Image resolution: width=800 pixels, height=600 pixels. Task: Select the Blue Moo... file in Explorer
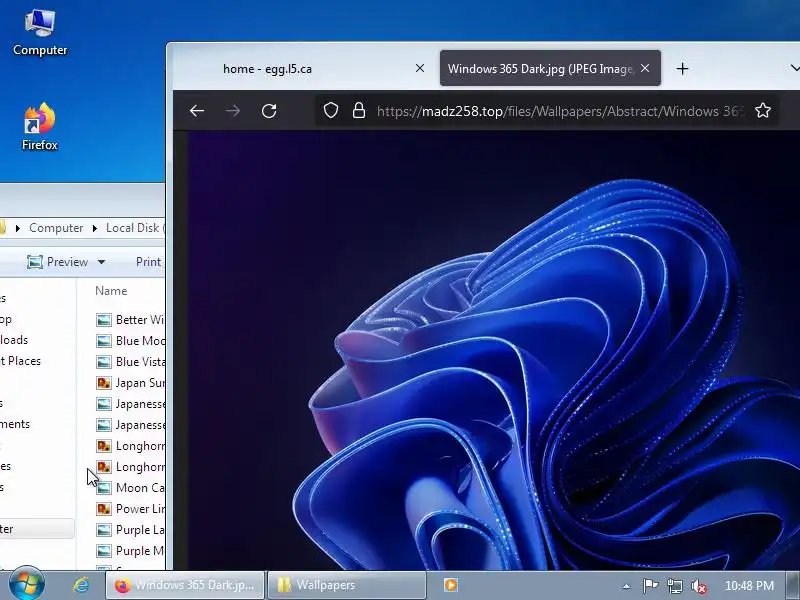[130, 341]
